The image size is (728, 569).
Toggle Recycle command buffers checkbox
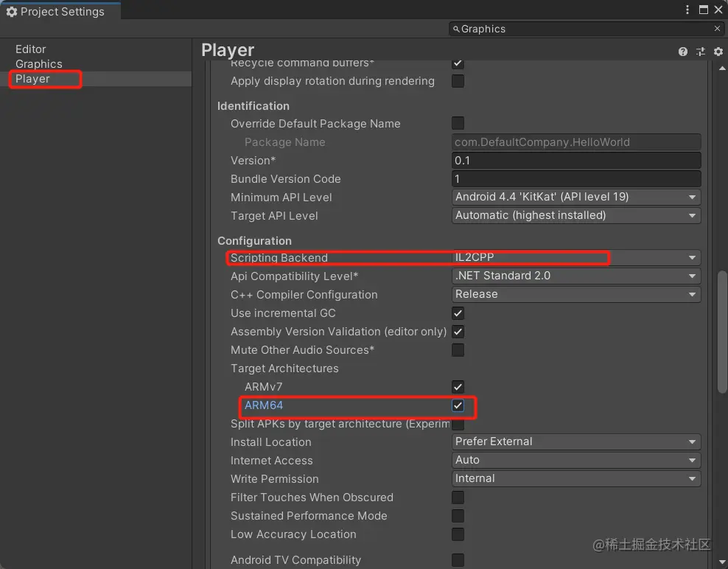(458, 63)
